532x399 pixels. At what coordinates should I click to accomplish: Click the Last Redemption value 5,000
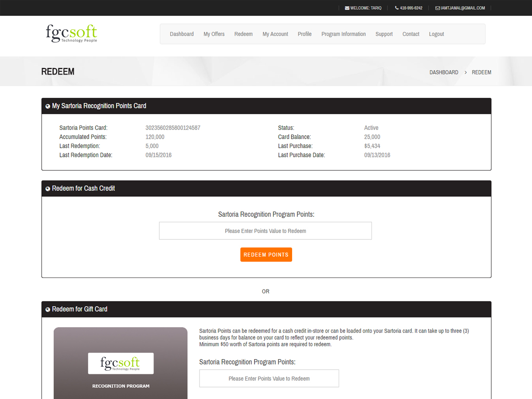pos(152,146)
